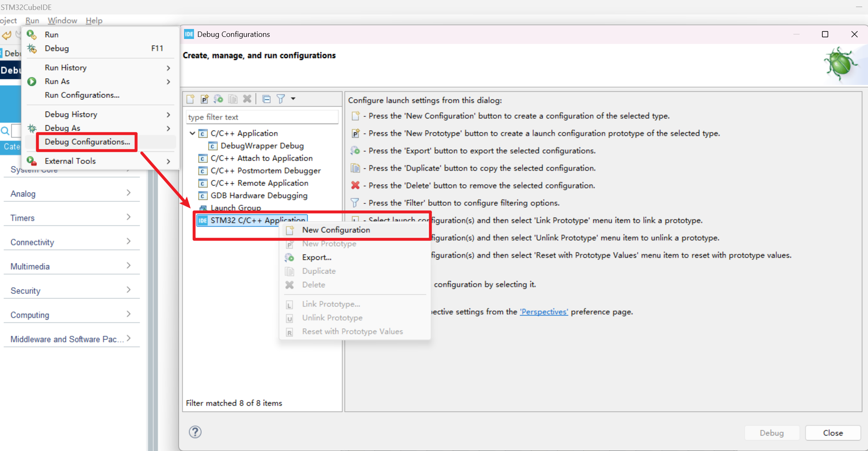Close the Debug Configurations dialog with X
Viewport: 868px width, 451px height.
pyautogui.click(x=854, y=34)
